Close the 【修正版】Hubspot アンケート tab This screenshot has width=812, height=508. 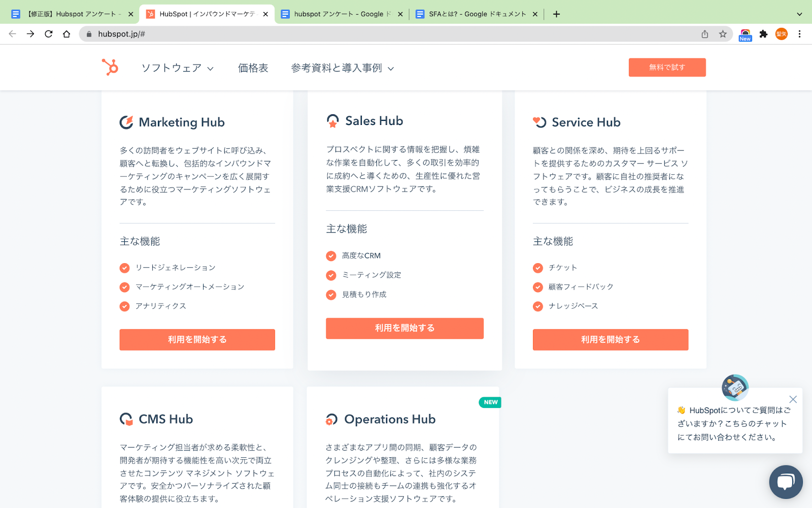click(130, 14)
